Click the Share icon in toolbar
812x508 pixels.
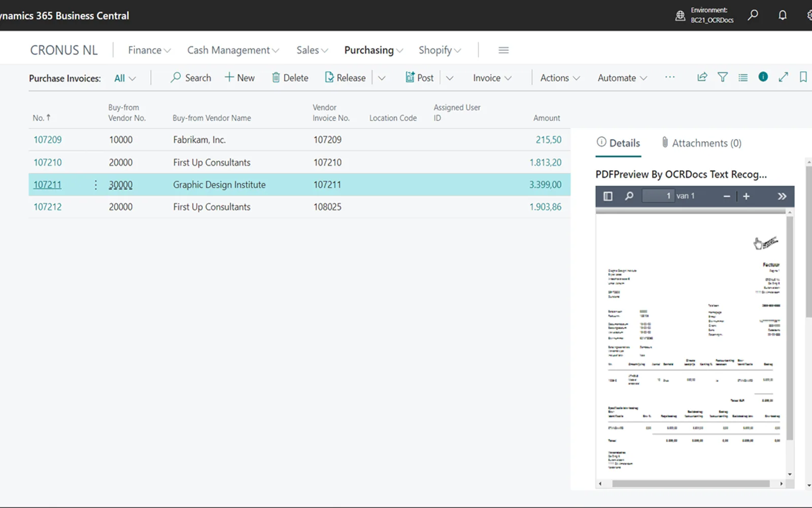click(x=702, y=77)
